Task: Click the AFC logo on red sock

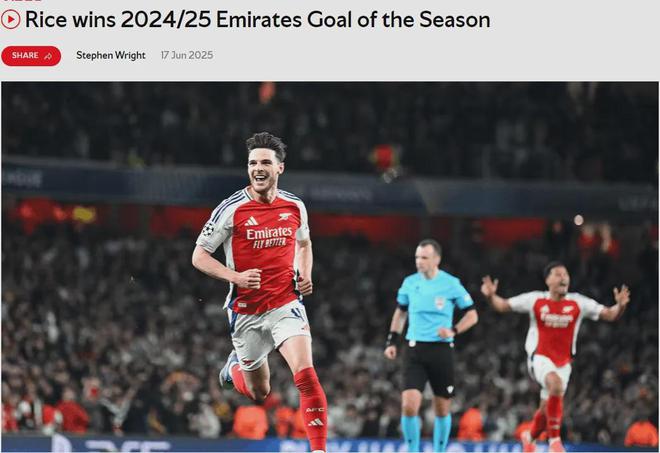Action: tap(314, 409)
